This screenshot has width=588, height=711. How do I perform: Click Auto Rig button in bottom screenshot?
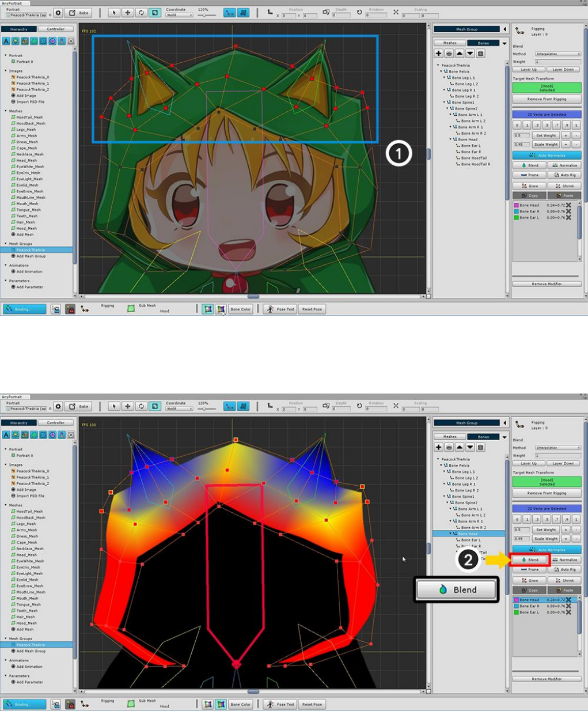564,569
